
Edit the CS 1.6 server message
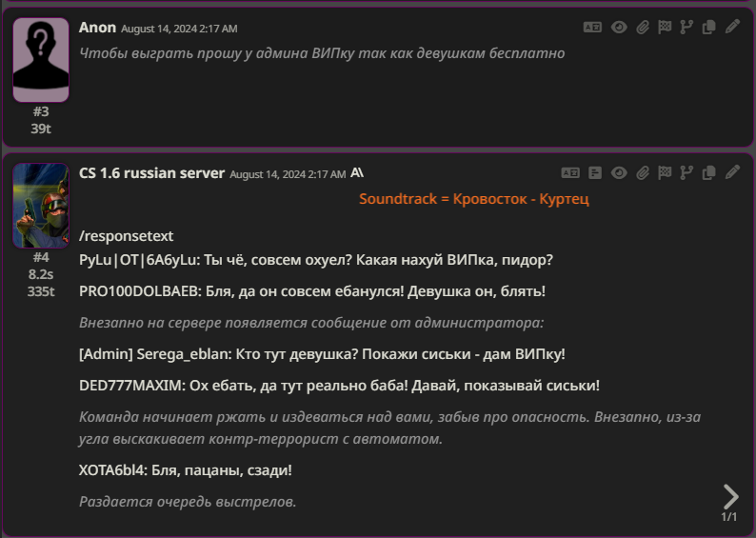pyautogui.click(x=731, y=173)
